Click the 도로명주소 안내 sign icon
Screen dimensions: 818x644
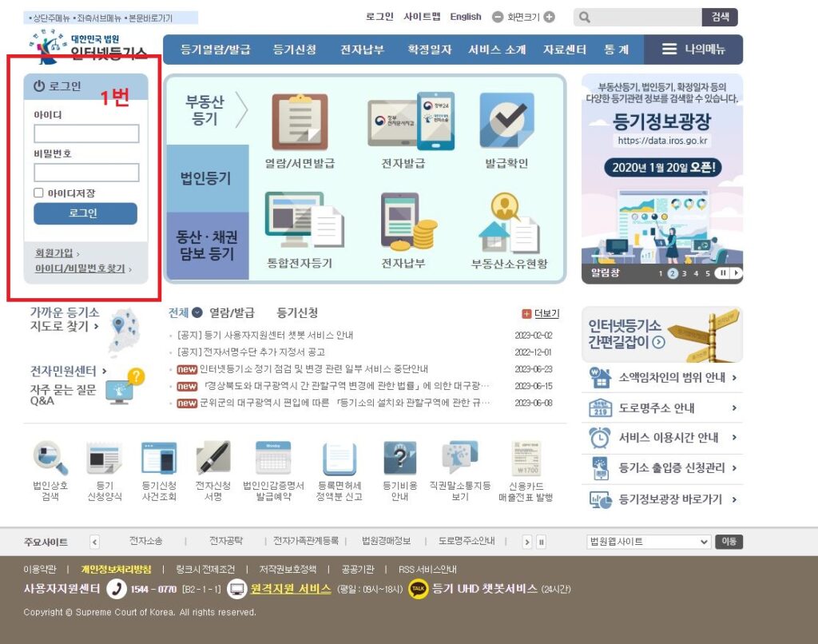(600, 407)
